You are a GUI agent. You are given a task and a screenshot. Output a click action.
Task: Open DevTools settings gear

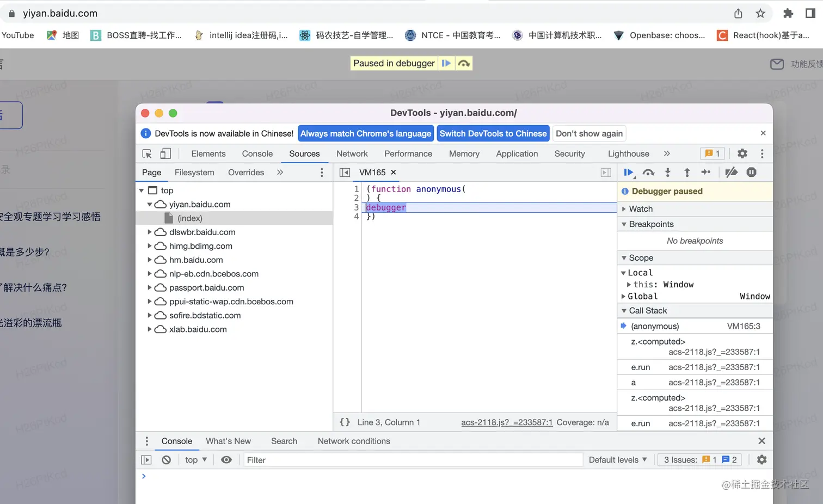[742, 154]
